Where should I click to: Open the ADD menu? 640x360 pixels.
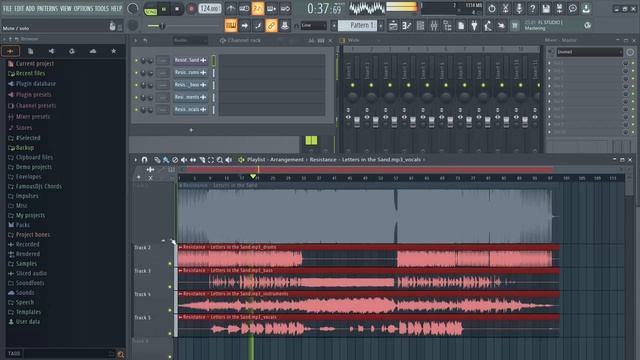(x=30, y=9)
